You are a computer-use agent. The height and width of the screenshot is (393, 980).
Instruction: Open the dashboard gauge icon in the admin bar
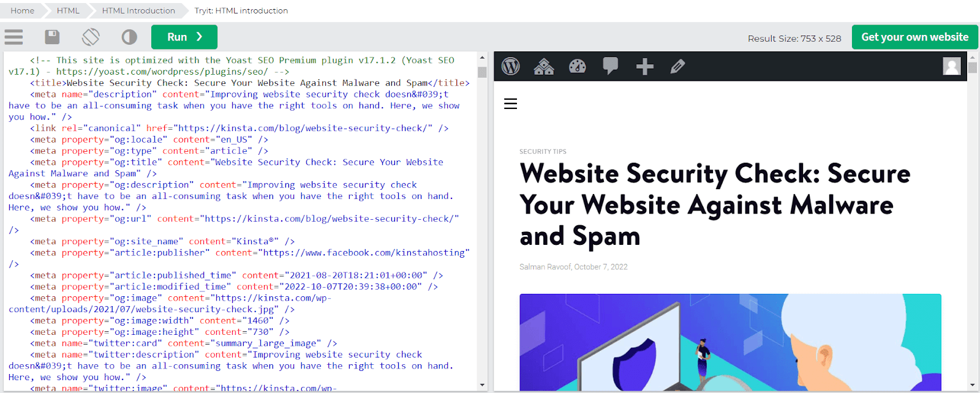(578, 66)
